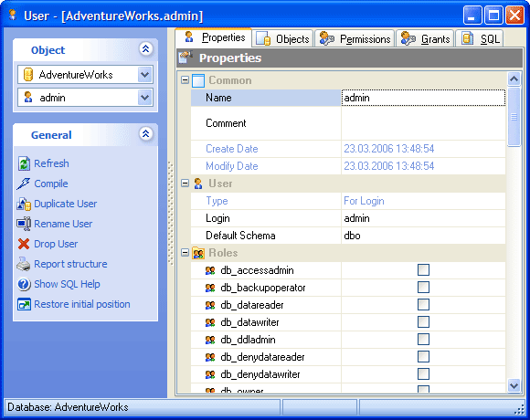Viewport: 530px width, 420px height.
Task: Click the Rename User link
Action: point(63,224)
